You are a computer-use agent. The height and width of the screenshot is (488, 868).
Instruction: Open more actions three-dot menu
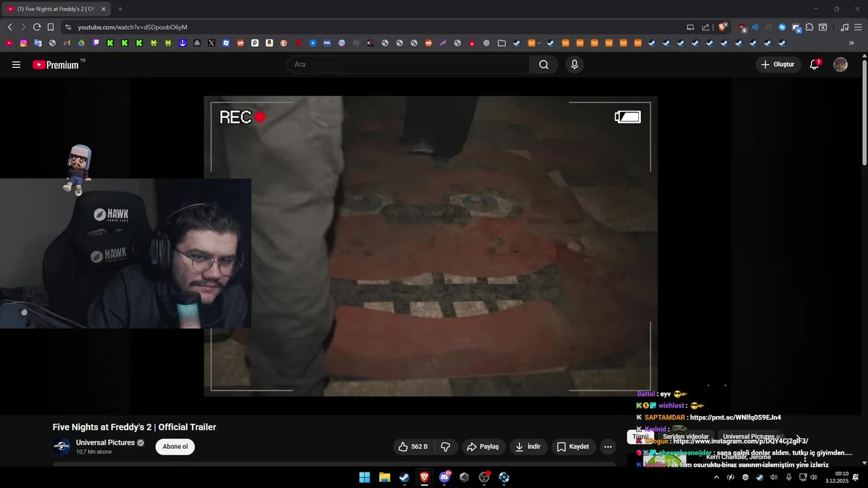(608, 447)
